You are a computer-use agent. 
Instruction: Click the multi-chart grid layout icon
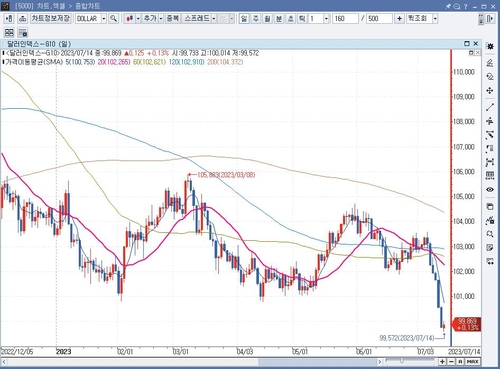click(9, 32)
